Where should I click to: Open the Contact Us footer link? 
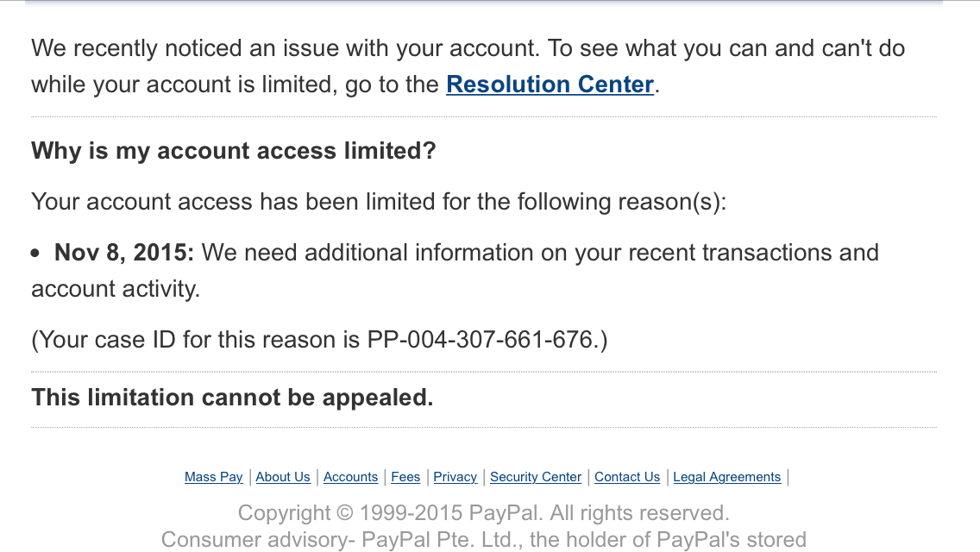pos(627,477)
